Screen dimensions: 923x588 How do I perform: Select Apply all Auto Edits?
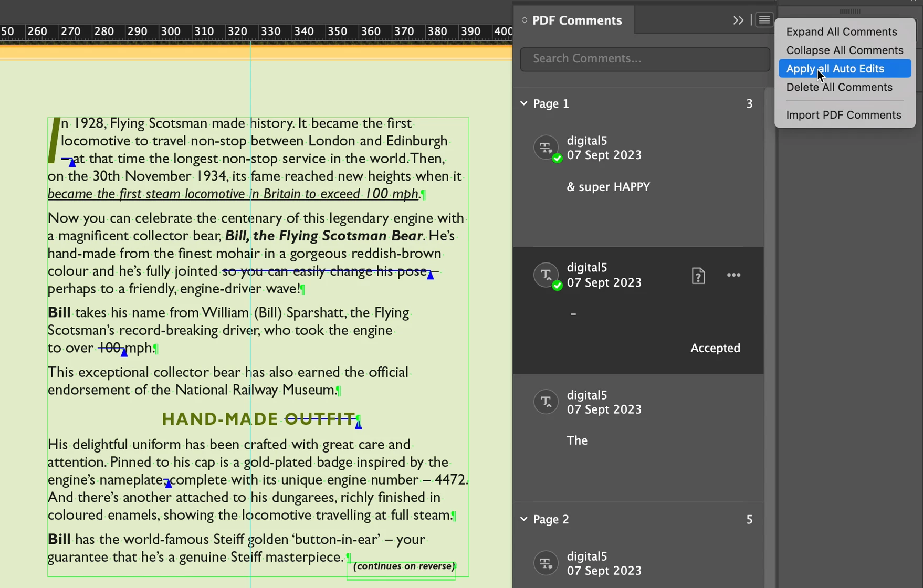click(844, 68)
